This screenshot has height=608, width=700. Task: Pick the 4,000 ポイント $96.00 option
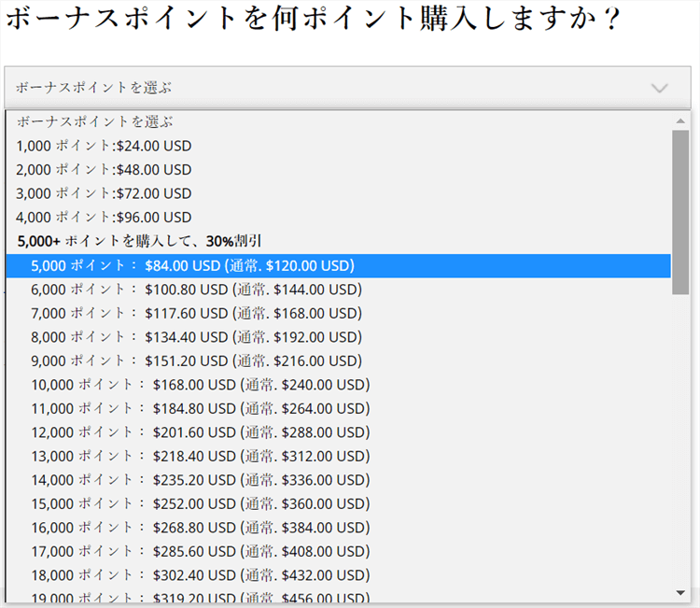click(104, 217)
